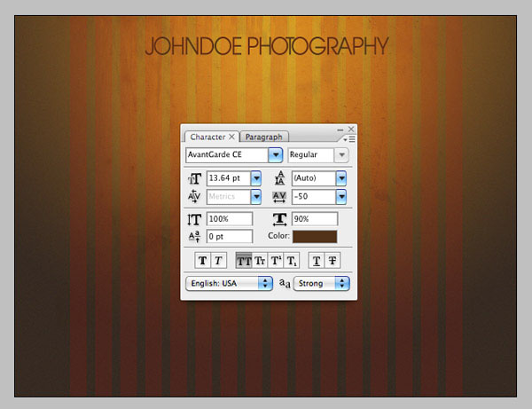This screenshot has height=409, width=532.
Task: Open the 13.64 pt font size dropdown
Action: [x=256, y=178]
